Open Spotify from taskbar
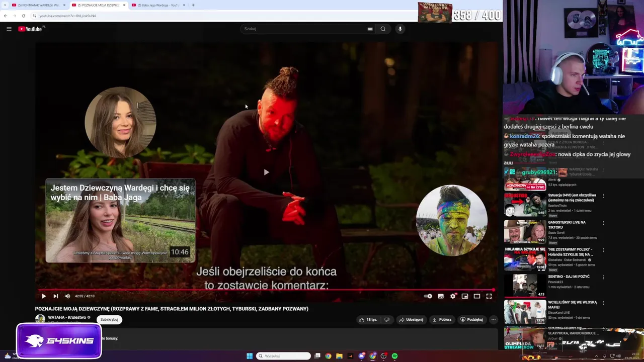Image resolution: width=644 pixels, height=362 pixels. [x=394, y=356]
